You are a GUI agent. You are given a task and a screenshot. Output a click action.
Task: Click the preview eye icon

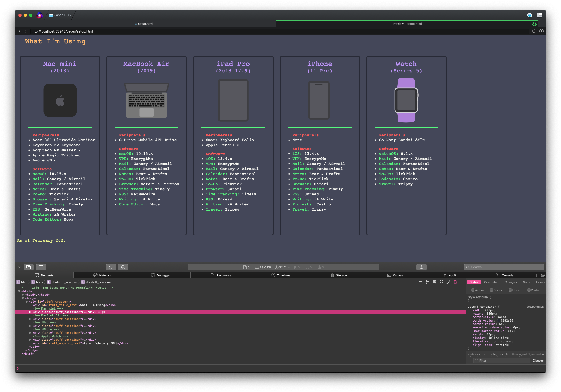530,15
